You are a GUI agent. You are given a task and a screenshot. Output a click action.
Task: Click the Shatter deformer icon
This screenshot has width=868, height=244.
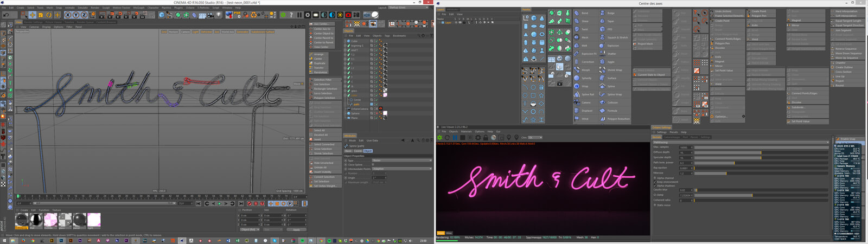(603, 54)
